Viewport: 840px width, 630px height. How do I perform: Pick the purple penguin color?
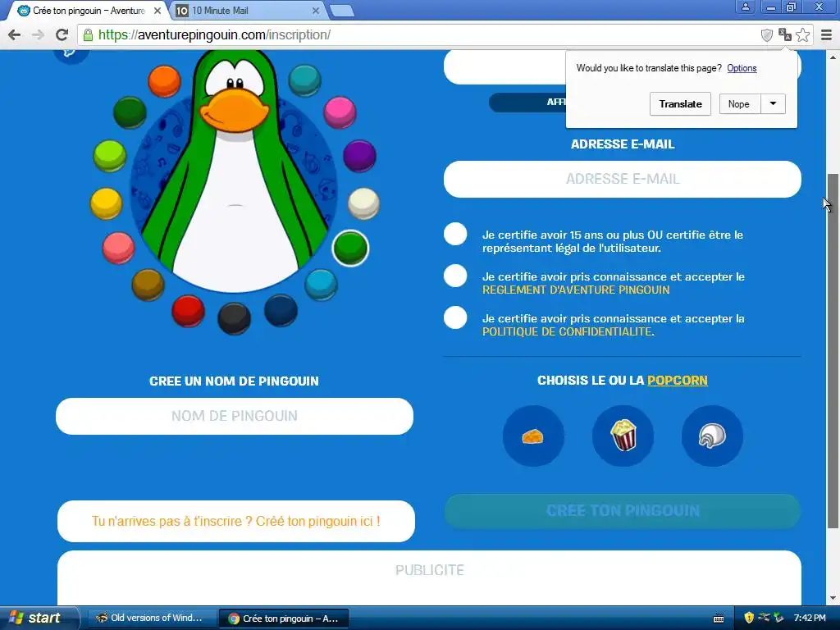pos(359,156)
